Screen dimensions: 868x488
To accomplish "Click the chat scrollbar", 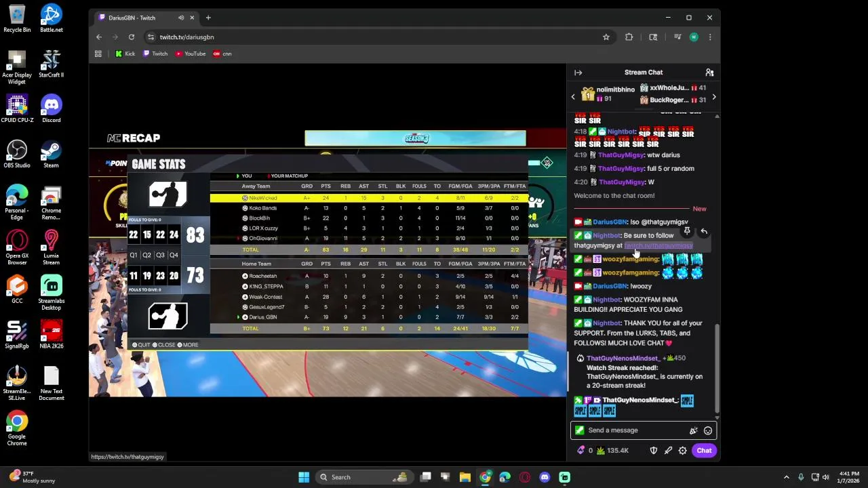I will pyautogui.click(x=717, y=369).
